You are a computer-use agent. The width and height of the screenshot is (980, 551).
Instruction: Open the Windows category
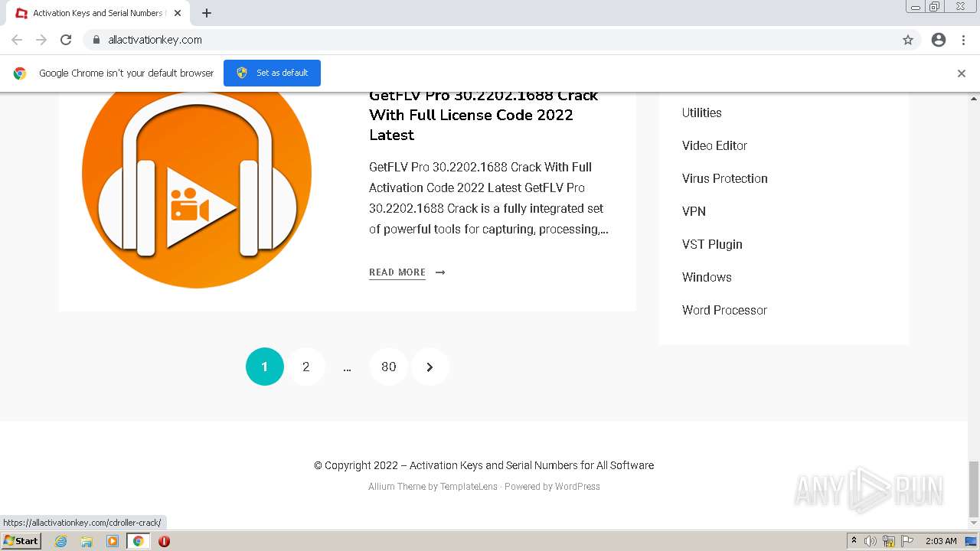click(707, 277)
